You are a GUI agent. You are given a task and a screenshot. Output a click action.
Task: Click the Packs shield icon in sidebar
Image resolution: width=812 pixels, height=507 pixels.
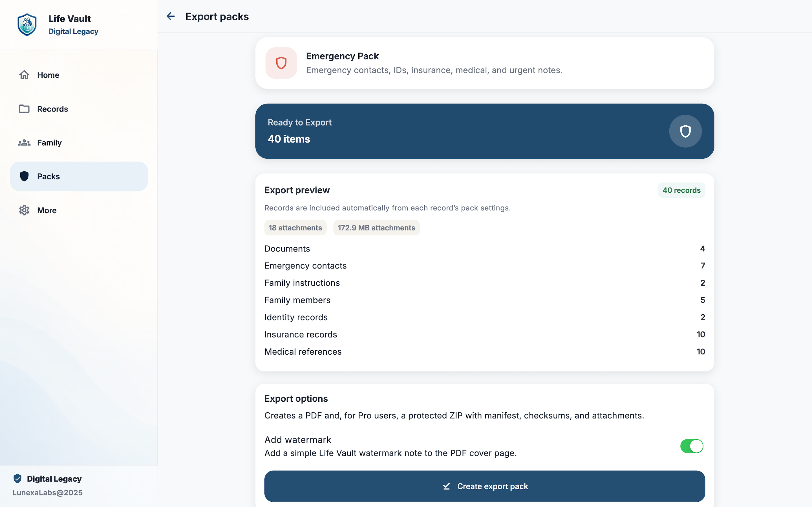point(24,176)
